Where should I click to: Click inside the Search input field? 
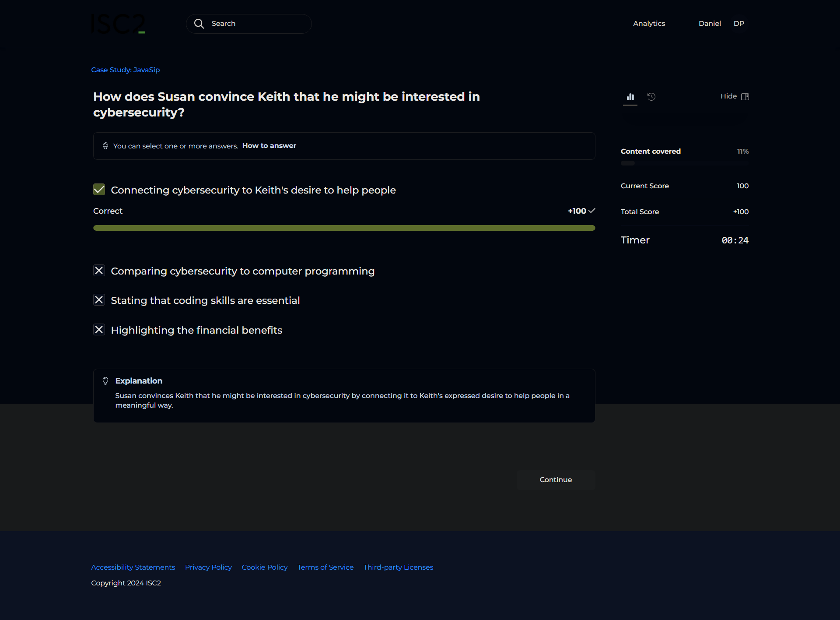pyautogui.click(x=258, y=24)
